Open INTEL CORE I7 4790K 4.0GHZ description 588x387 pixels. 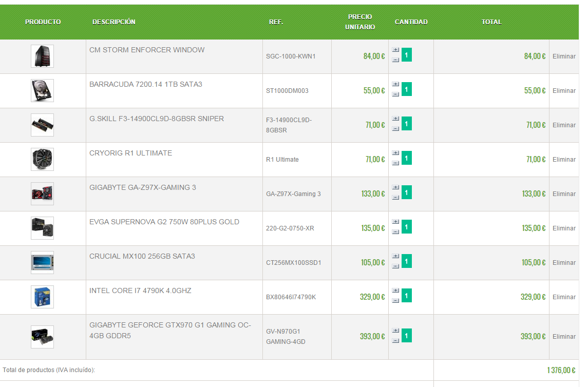tap(140, 291)
